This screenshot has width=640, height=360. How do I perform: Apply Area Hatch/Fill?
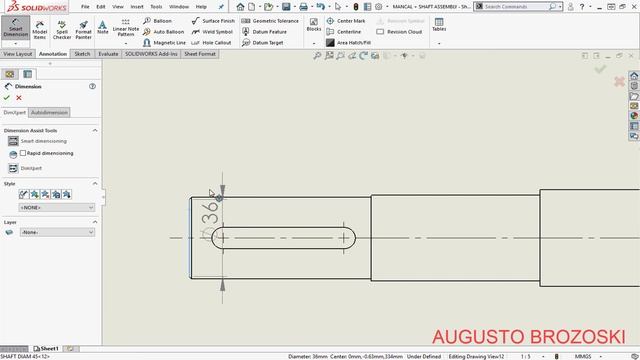click(349, 42)
